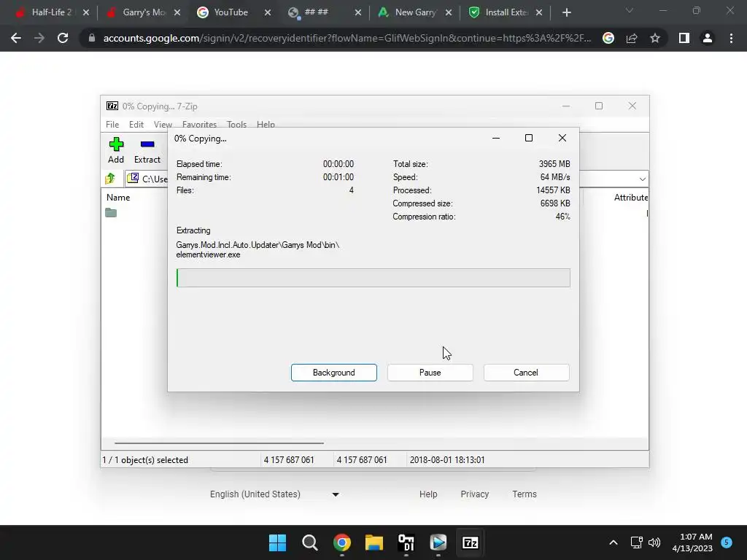
Task: Open the 7-Zip taskbar icon
Action: point(471,542)
